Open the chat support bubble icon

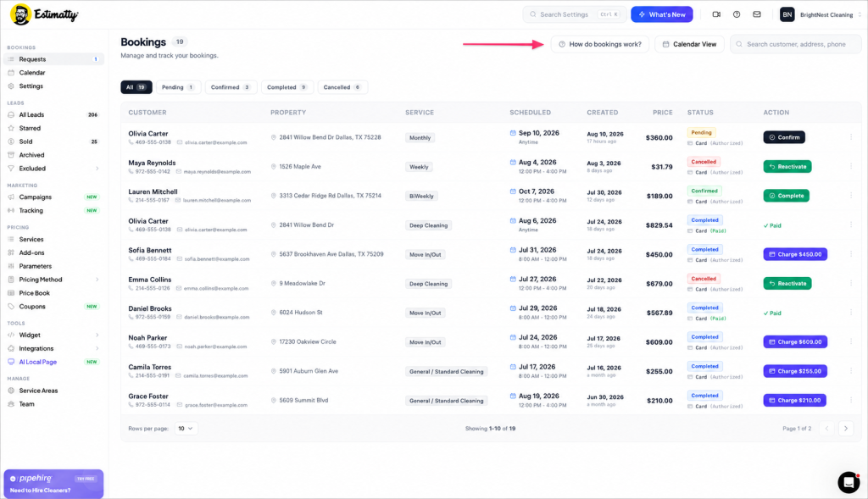848,482
